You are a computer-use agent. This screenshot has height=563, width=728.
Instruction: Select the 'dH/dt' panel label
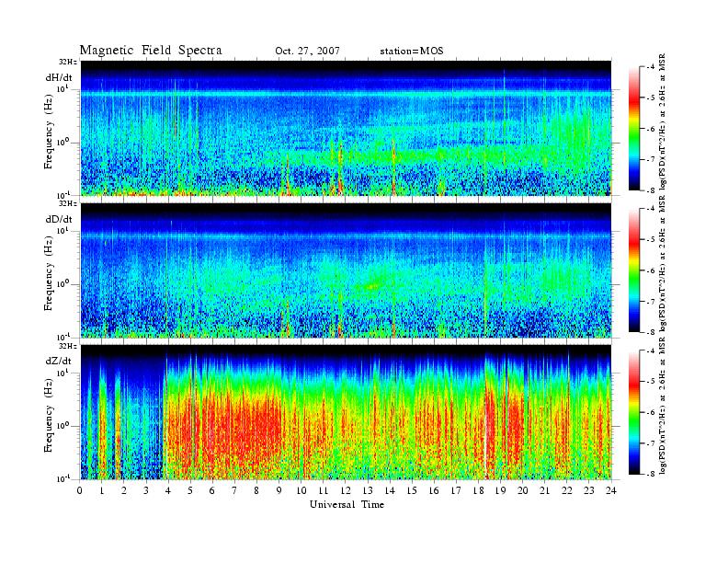[59, 77]
